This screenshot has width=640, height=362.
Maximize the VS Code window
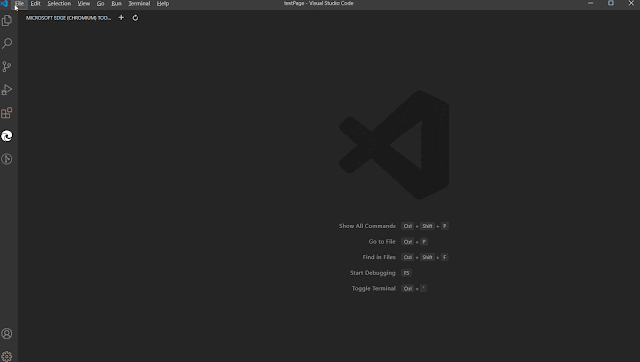pyautogui.click(x=611, y=3)
